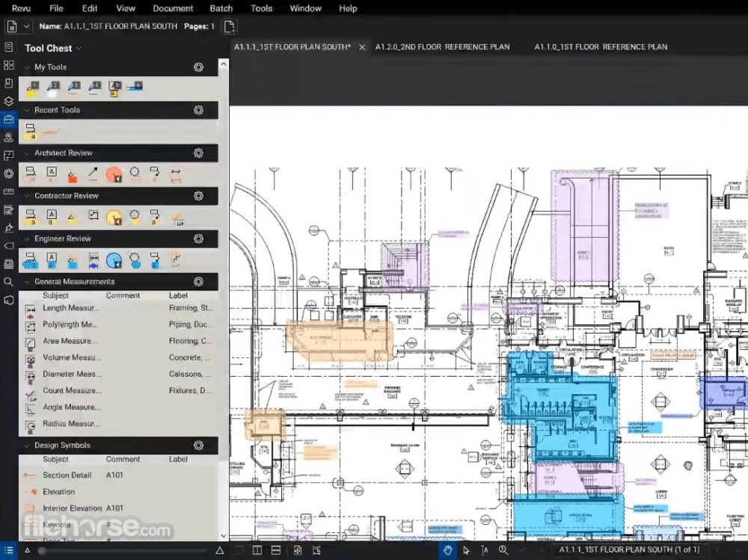This screenshot has height=560, width=748.
Task: Toggle the panel list button at bottom-left corner
Action: coord(8,550)
